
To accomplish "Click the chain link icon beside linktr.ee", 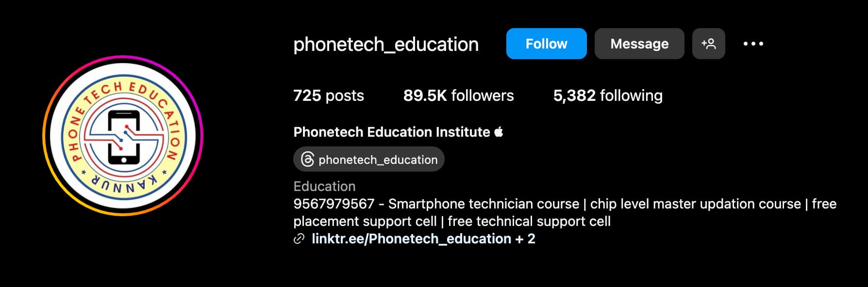I will pyautogui.click(x=299, y=239).
